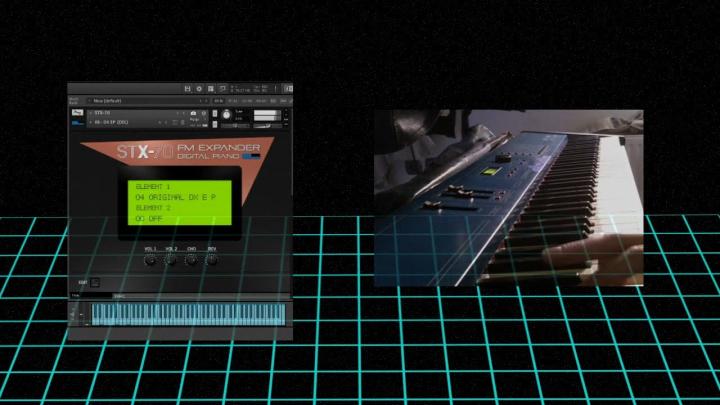
Task: Open the wrench edit icon beside STX-70
Action: point(77,113)
